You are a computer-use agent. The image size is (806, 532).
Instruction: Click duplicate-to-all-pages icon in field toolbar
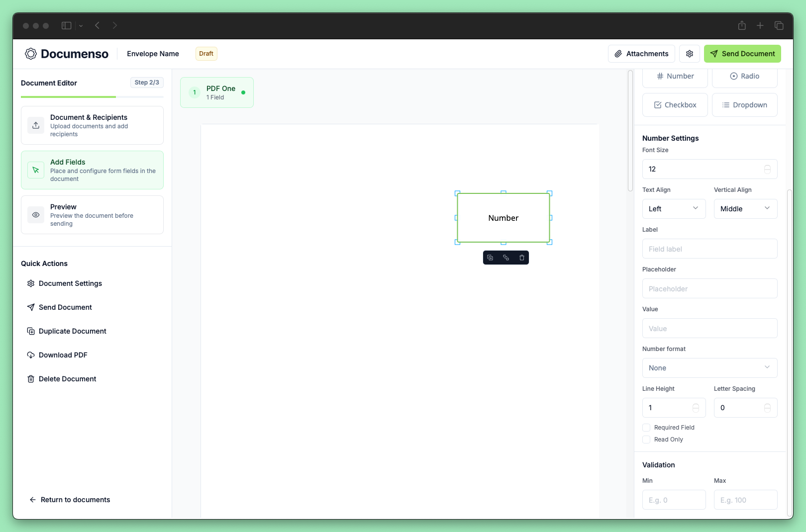[506, 258]
